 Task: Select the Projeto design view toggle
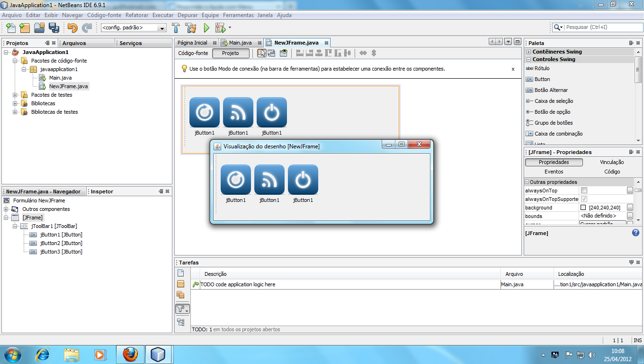tap(231, 53)
